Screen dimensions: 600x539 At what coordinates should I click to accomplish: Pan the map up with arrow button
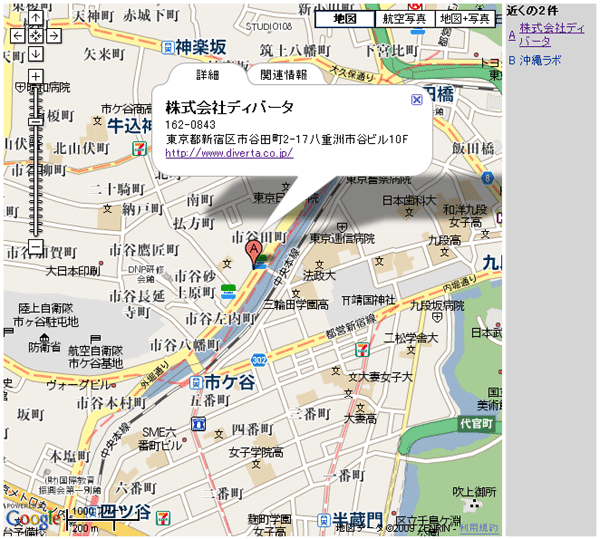point(36,18)
